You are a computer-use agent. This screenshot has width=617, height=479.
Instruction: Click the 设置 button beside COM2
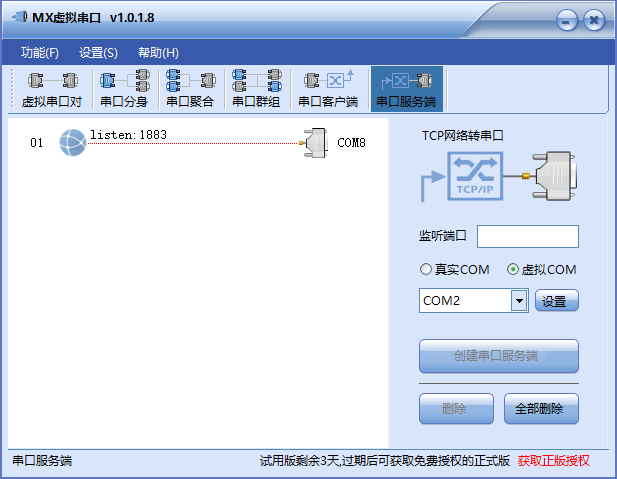pyautogui.click(x=556, y=301)
